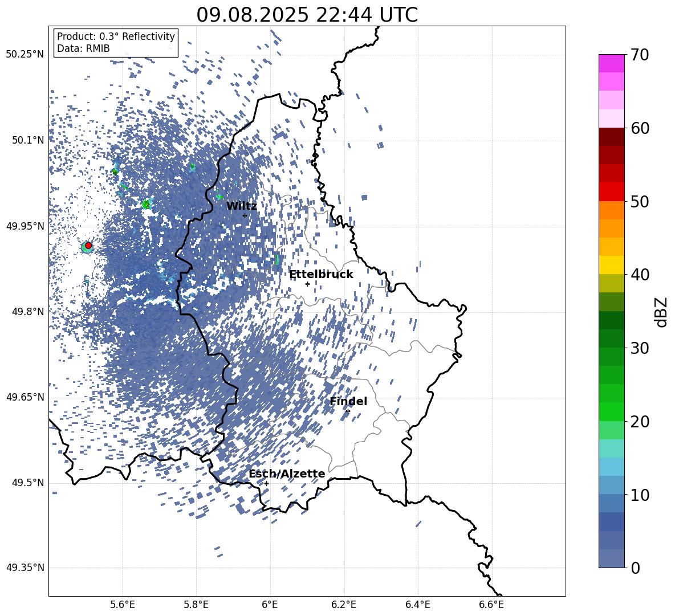Click the Findel station cross marker
675x616 pixels.
tap(348, 411)
